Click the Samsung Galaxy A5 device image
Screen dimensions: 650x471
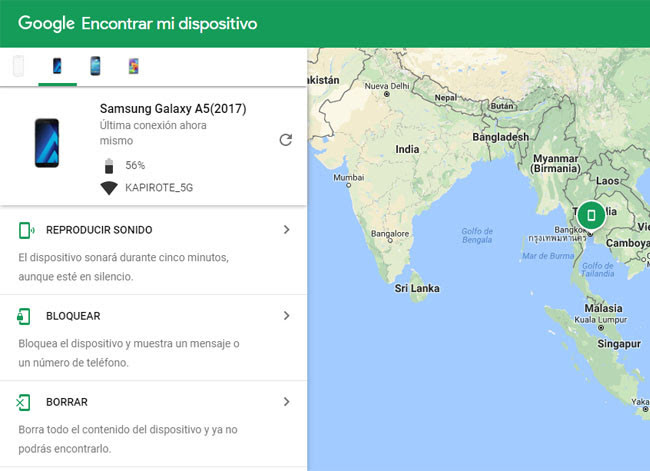click(x=47, y=142)
